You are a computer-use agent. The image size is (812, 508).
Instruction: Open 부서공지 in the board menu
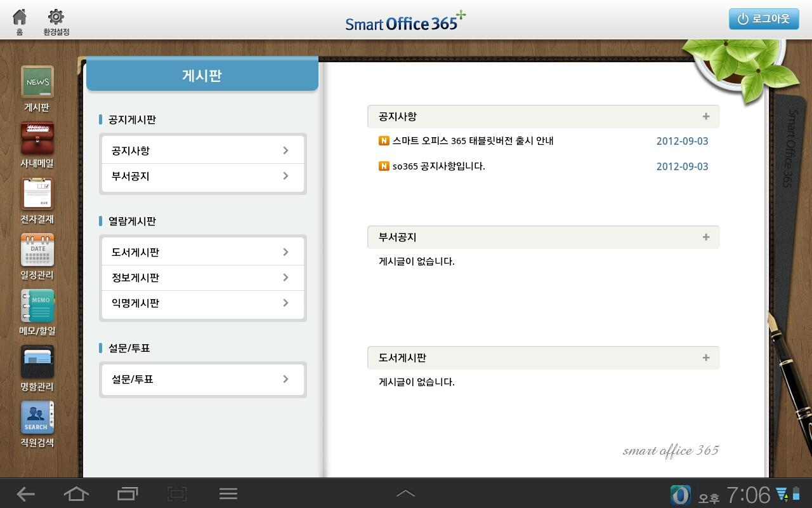click(x=203, y=176)
